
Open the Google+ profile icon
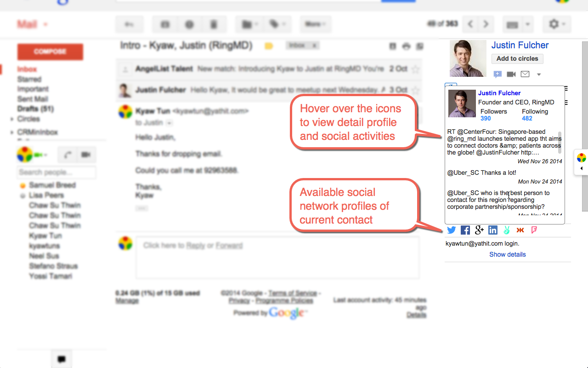coord(479,230)
